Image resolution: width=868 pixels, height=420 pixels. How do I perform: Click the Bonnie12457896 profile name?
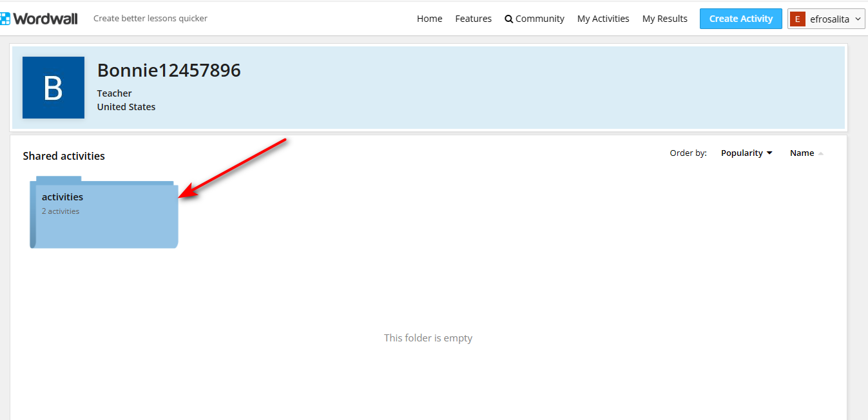pyautogui.click(x=169, y=70)
